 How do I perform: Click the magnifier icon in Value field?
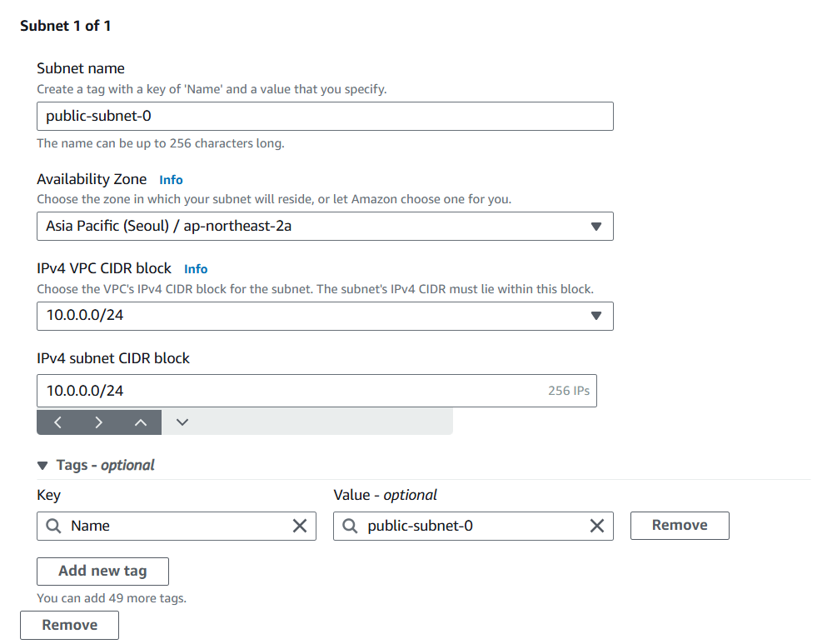click(350, 526)
